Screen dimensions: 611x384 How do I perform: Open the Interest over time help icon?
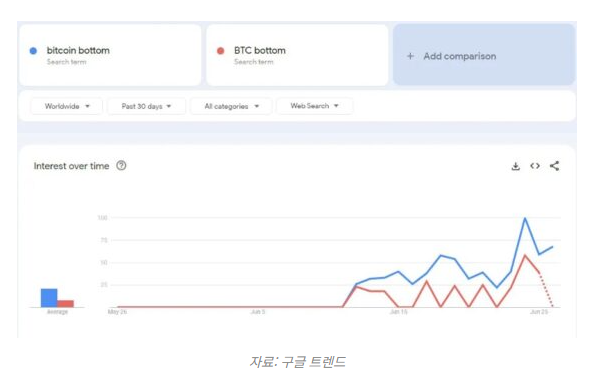click(121, 166)
